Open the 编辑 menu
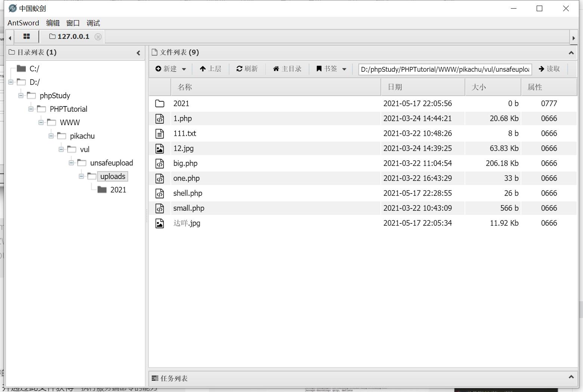Image resolution: width=583 pixels, height=392 pixels. click(x=53, y=23)
